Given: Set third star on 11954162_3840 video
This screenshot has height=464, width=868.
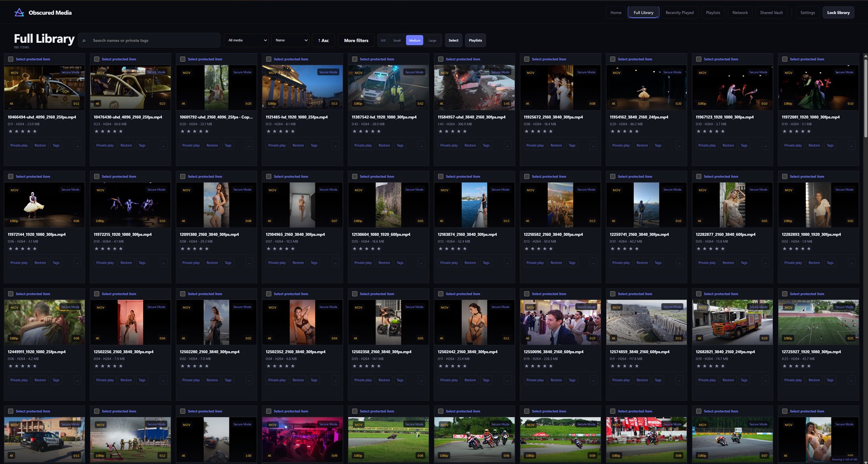Looking at the screenshot, I should 625,131.
